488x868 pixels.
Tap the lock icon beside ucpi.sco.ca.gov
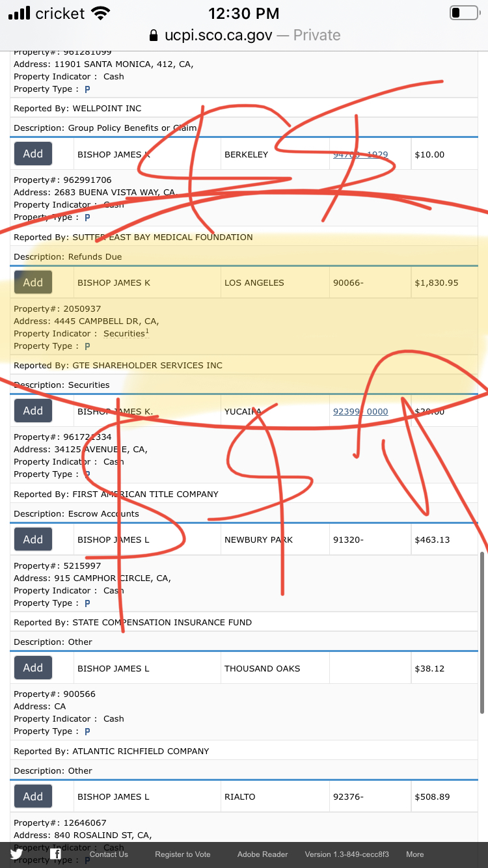(x=154, y=35)
